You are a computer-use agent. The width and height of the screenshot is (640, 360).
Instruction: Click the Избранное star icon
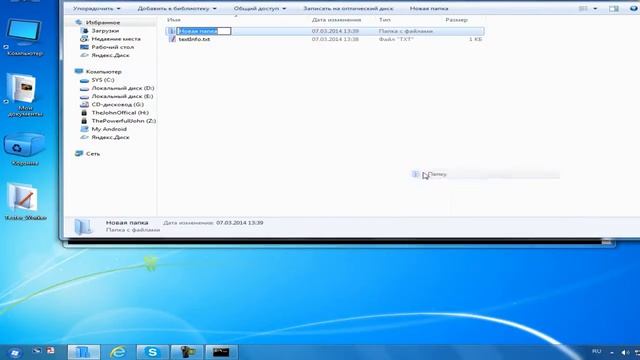(x=79, y=22)
